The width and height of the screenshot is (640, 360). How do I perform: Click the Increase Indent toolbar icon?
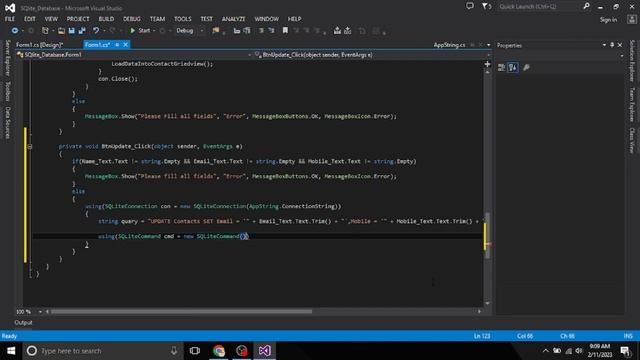(x=247, y=31)
